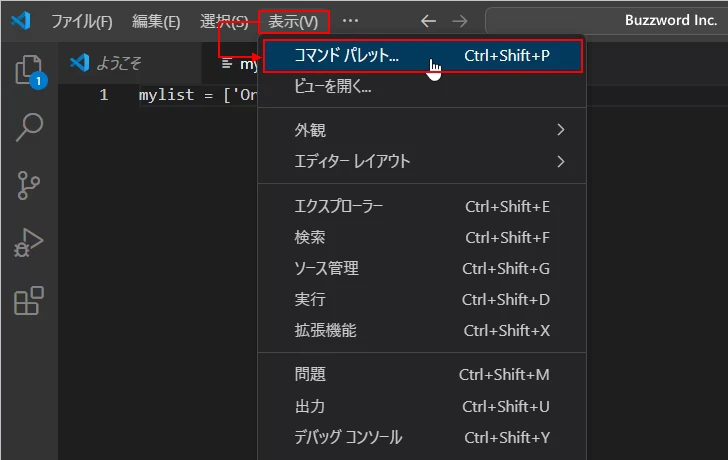728x460 pixels.
Task: Open the Run and Debug icon
Action: pyautogui.click(x=28, y=242)
